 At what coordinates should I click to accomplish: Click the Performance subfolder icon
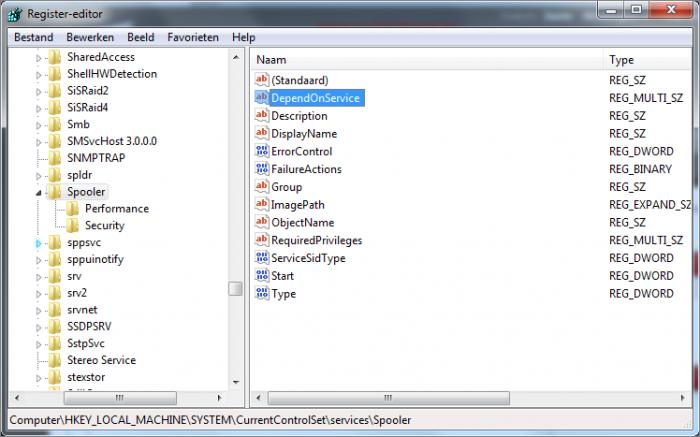coord(72,209)
